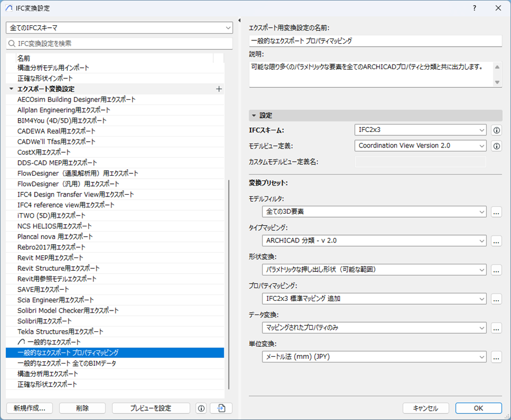
Task: Click the translator list vertical scrollbar
Action: [229, 284]
